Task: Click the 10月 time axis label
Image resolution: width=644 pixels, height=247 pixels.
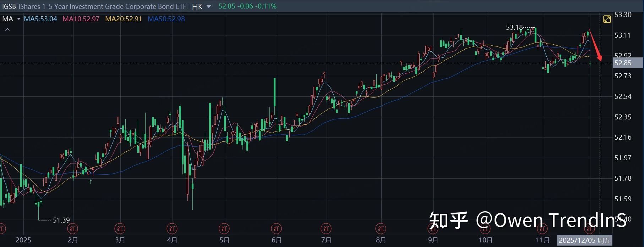Action: [486, 240]
